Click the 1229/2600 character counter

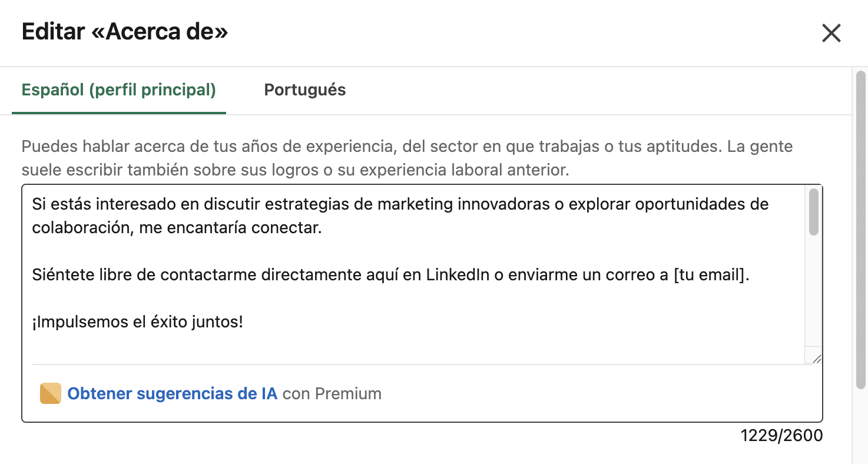pyautogui.click(x=781, y=435)
